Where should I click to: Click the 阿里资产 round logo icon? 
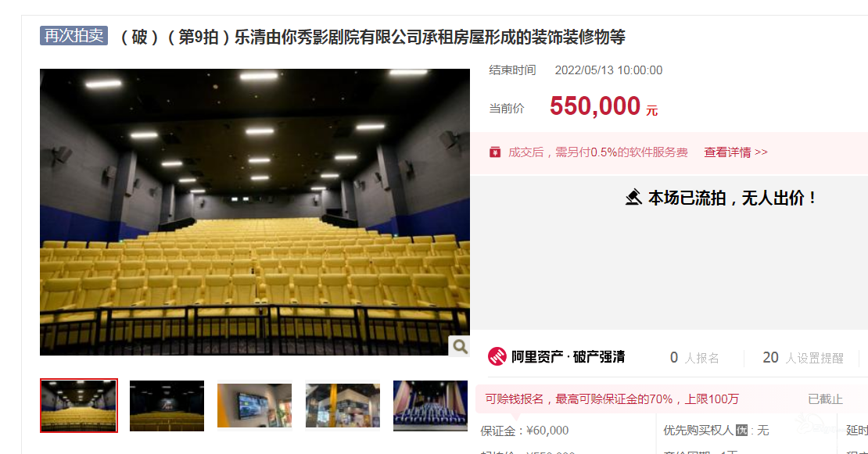(x=497, y=356)
